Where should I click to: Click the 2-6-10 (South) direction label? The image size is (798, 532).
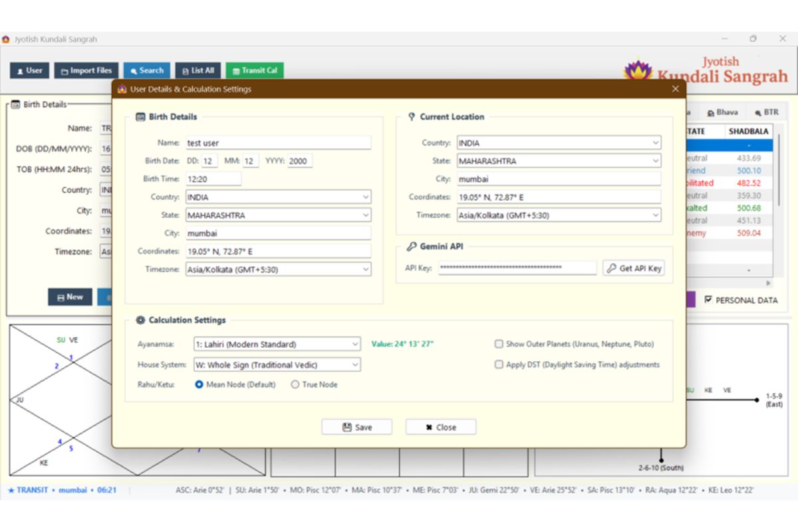[660, 467]
